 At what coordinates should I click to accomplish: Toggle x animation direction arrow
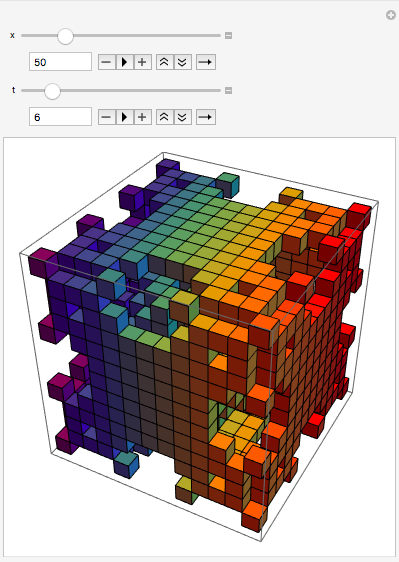[205, 62]
